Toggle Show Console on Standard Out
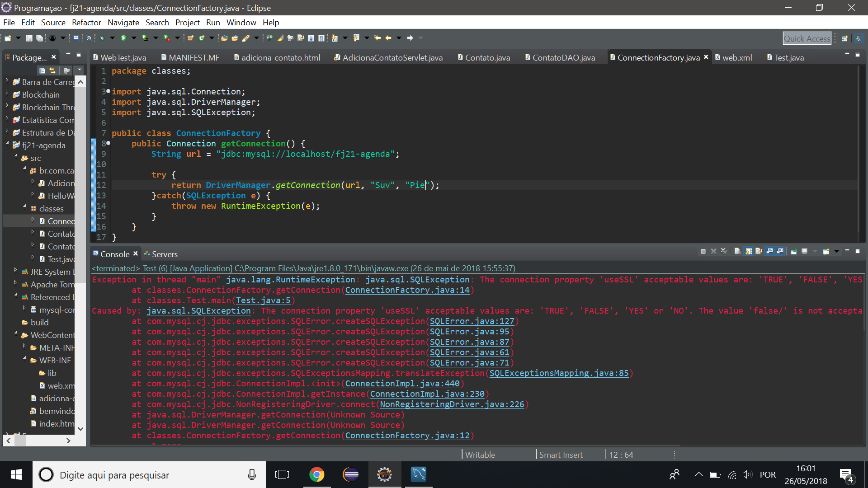The height and width of the screenshot is (488, 868). 770,251
